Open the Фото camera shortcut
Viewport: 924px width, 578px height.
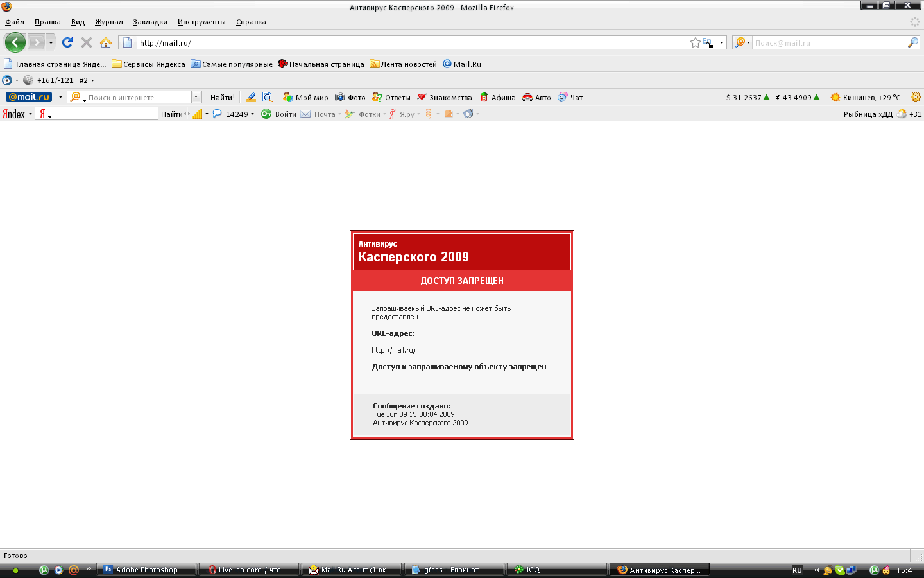point(350,98)
